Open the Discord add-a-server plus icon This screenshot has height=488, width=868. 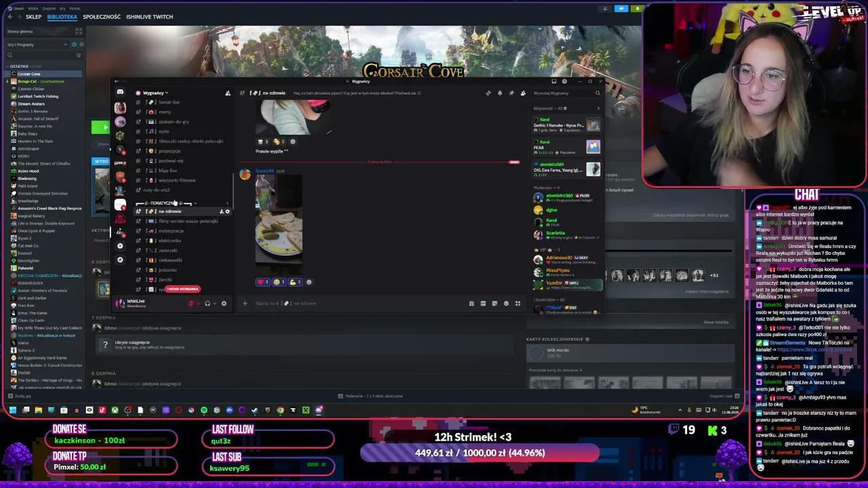point(120,245)
